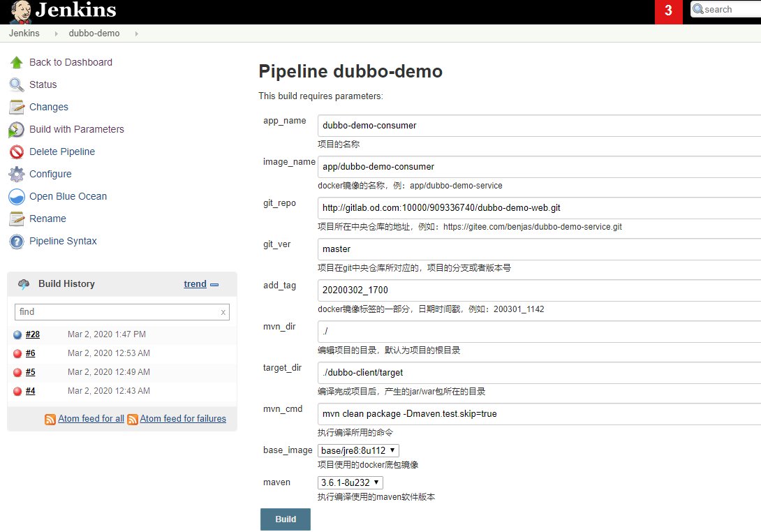This screenshot has width=761, height=532.
Task: Expand the maven version dropdown
Action: coord(350,482)
